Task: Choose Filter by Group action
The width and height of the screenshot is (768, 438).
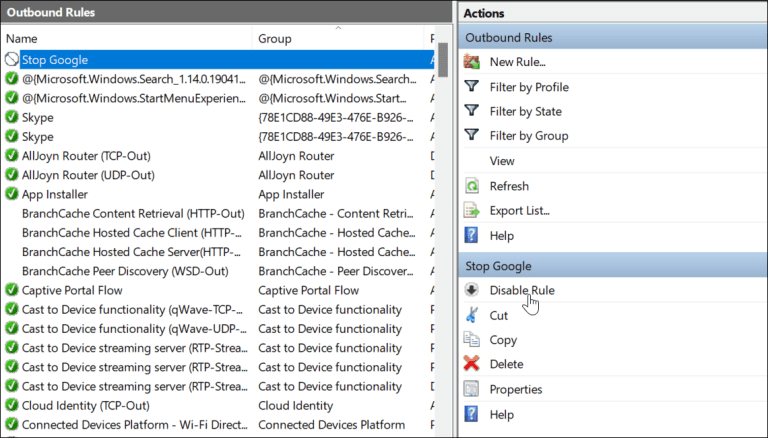Action: tap(528, 136)
